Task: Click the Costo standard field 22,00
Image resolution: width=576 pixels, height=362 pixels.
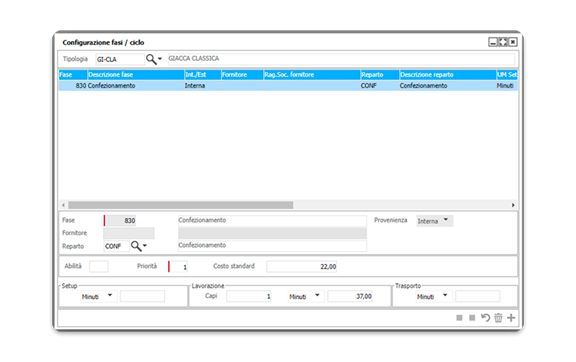Action: (302, 266)
